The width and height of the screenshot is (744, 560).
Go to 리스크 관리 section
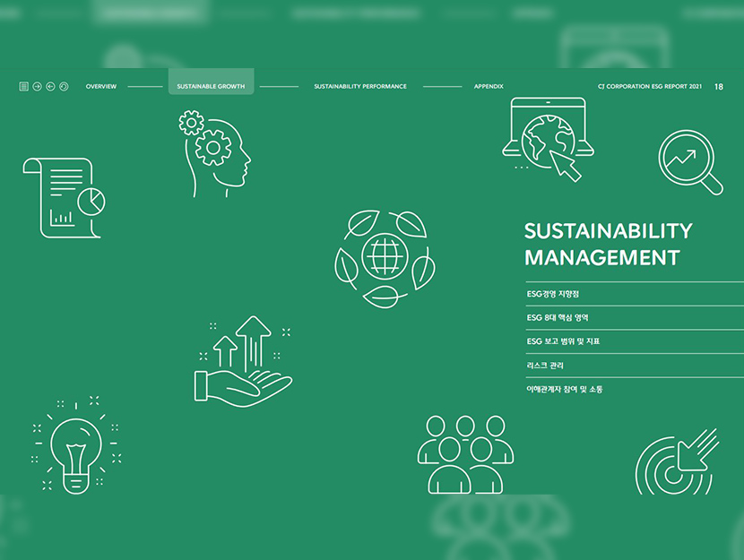[546, 366]
